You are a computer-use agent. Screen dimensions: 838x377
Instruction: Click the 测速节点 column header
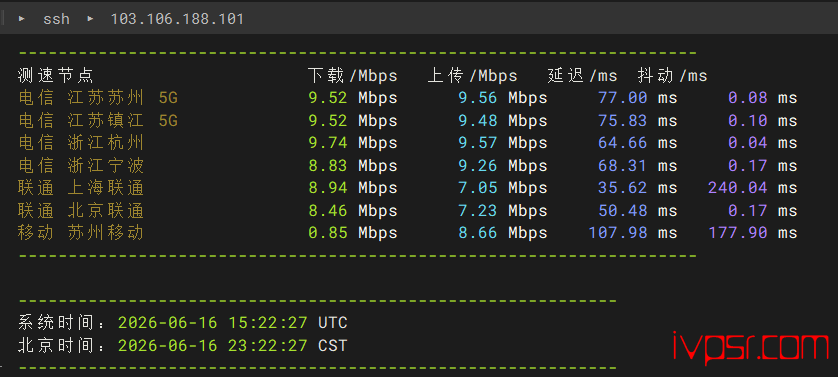click(56, 76)
